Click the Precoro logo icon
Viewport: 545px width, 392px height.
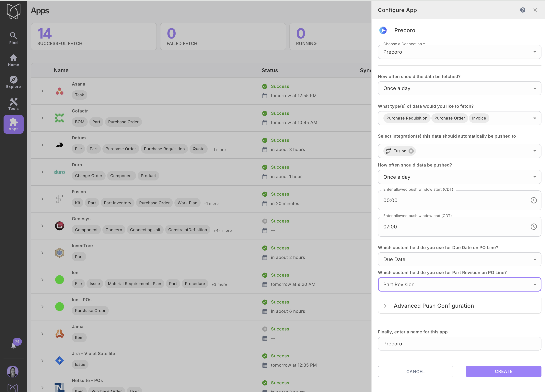[x=383, y=30]
